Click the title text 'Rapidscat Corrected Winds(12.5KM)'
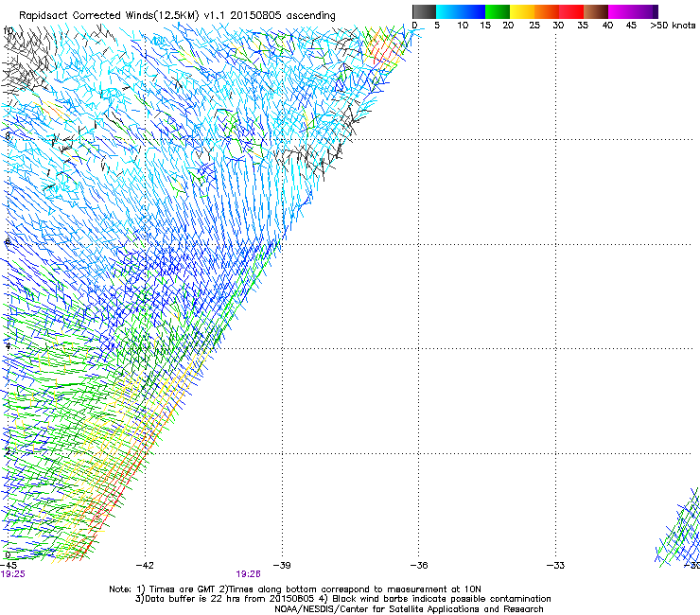Viewport: 700px width, 615px height. tap(109, 15)
